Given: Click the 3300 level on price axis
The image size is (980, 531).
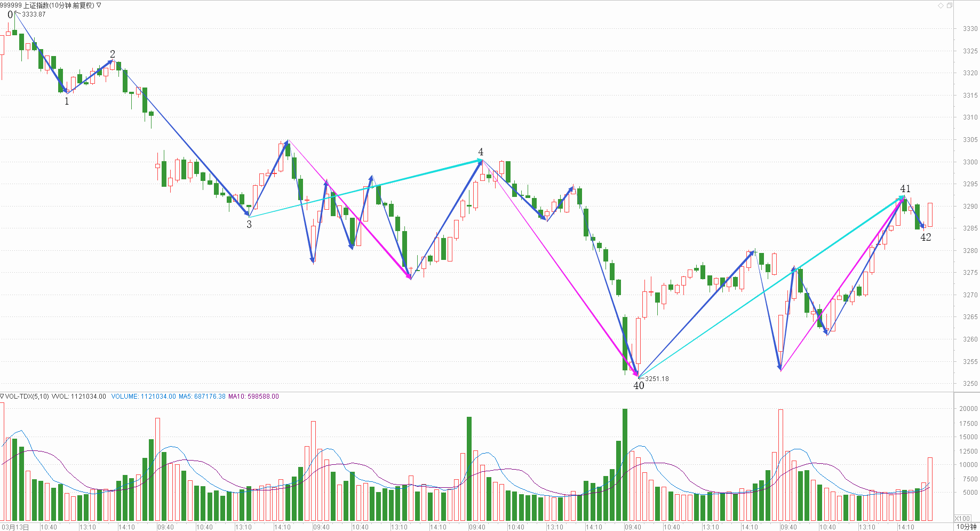Looking at the screenshot, I should 970,162.
